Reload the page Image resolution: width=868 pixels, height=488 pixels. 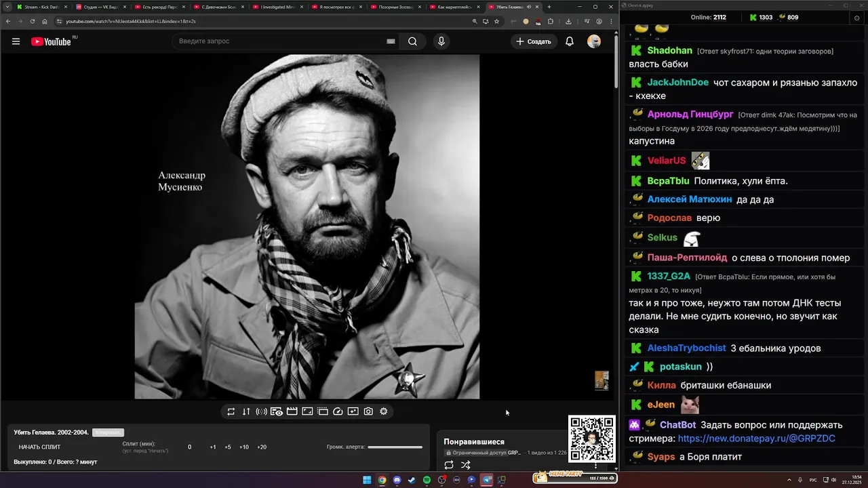point(32,21)
